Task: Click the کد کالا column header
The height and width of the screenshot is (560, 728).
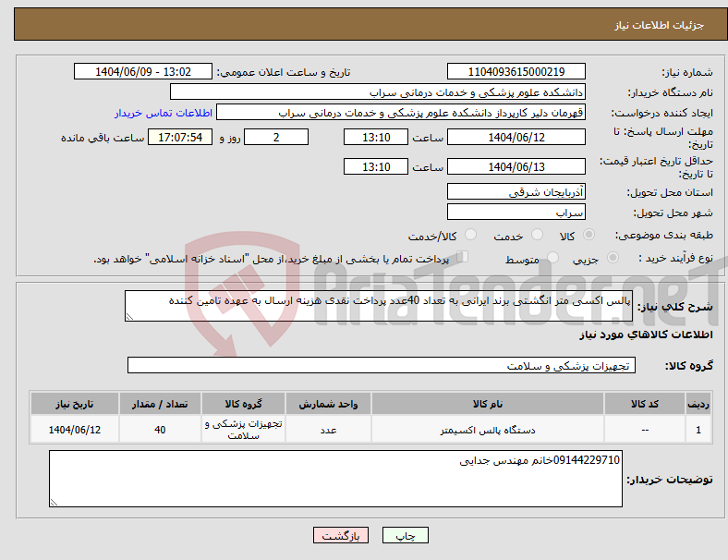Action: [x=645, y=404]
